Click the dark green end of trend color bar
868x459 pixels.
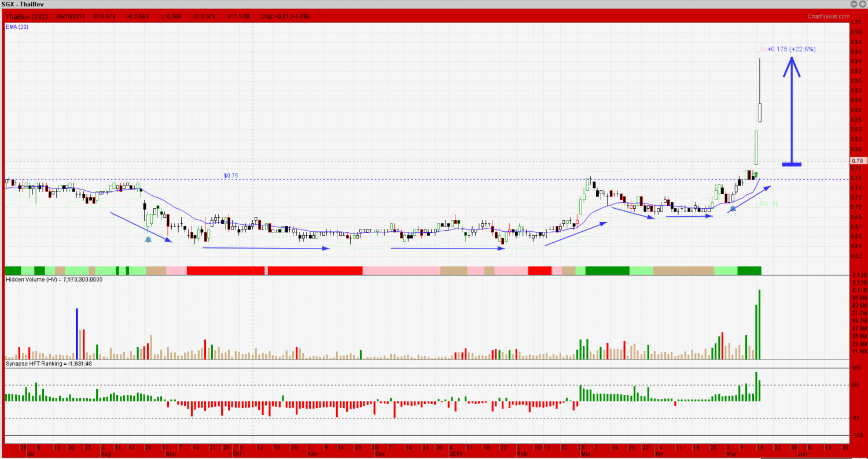[x=749, y=271]
